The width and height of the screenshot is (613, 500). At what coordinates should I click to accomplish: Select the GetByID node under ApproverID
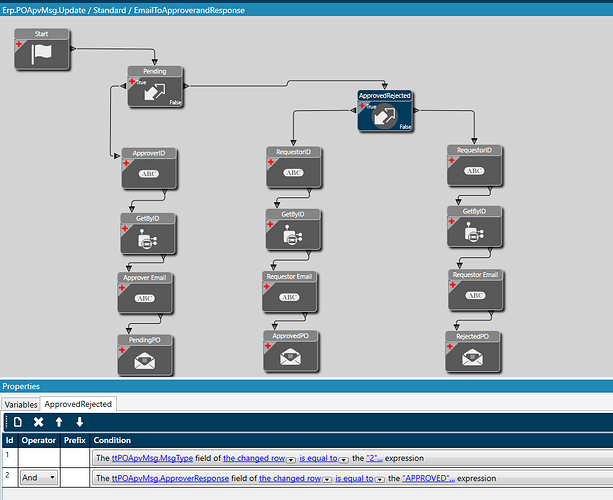click(148, 234)
